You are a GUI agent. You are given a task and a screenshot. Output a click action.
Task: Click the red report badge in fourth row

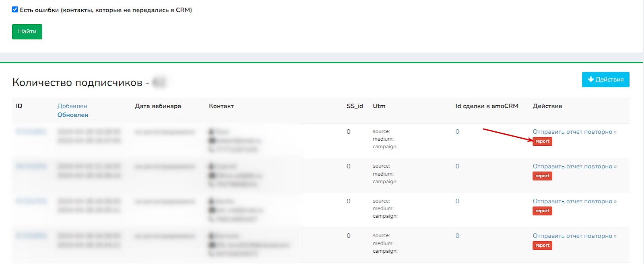tap(542, 246)
